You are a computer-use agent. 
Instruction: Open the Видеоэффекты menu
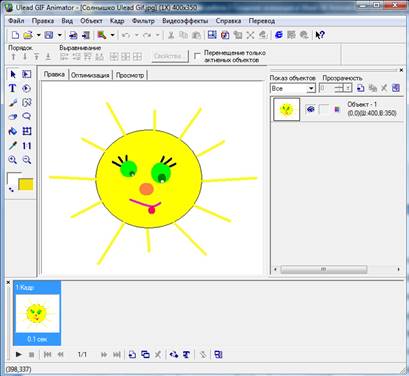[185, 21]
